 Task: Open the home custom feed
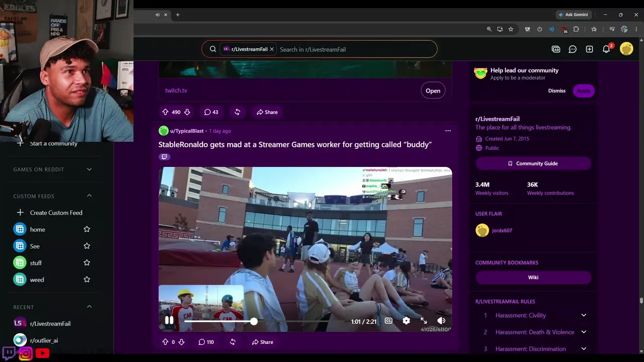pyautogui.click(x=37, y=229)
